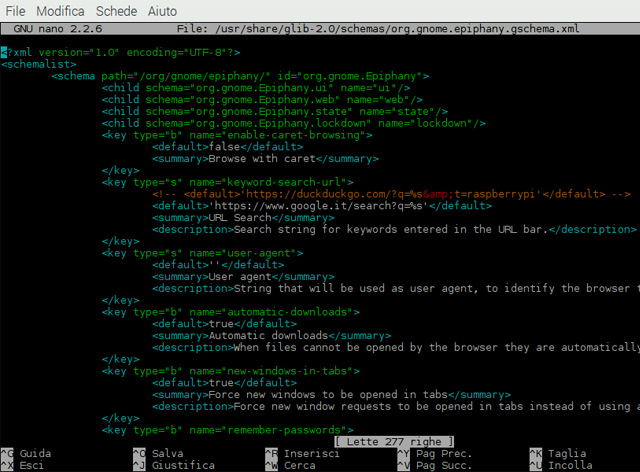The height and width of the screenshot is (472, 640).
Task: Open the Modifica menu
Action: (x=60, y=11)
